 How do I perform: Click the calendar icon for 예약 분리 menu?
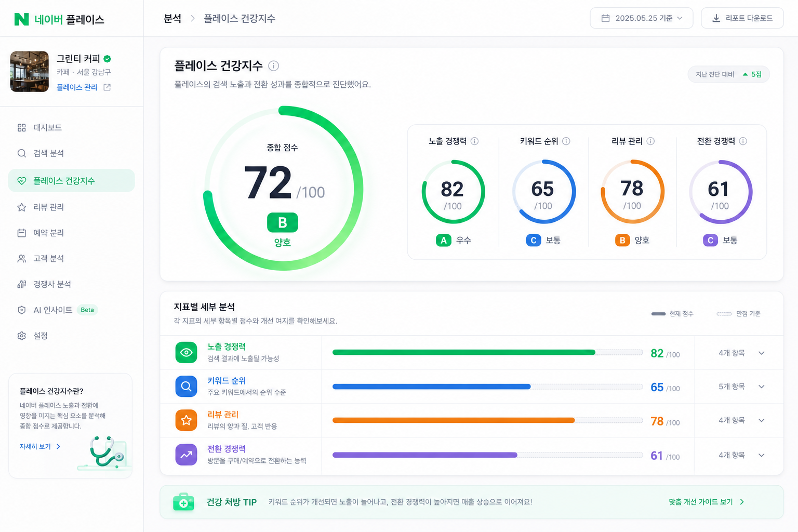(x=22, y=233)
